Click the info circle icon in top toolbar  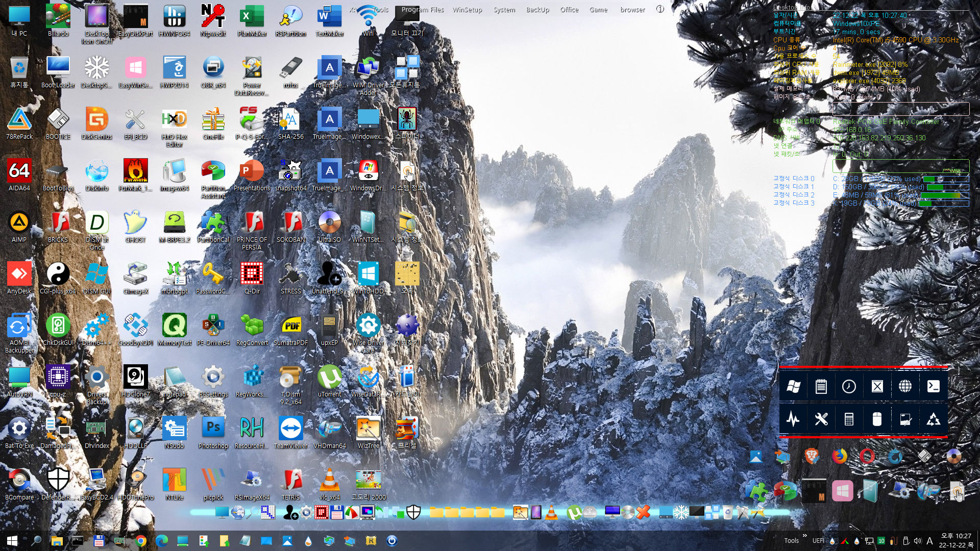click(660, 9)
